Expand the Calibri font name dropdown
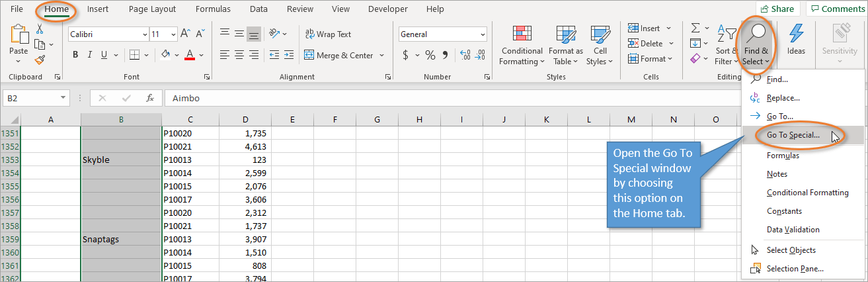Viewport: 868px width, 282px height. (x=145, y=34)
